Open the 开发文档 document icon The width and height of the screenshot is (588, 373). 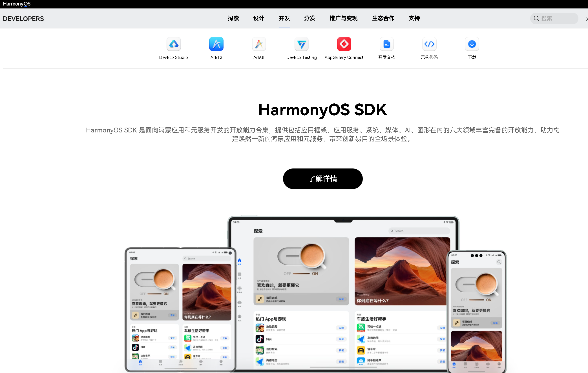pos(387,44)
